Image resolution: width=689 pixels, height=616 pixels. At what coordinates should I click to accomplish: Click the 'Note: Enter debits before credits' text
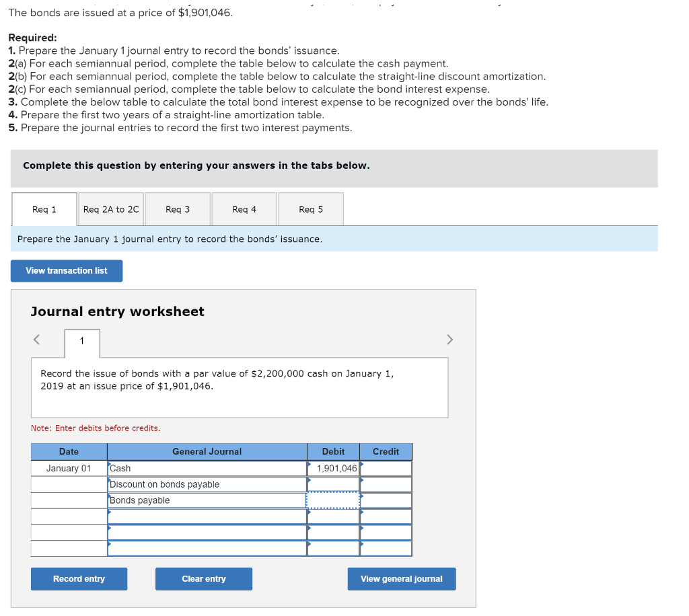point(96,428)
